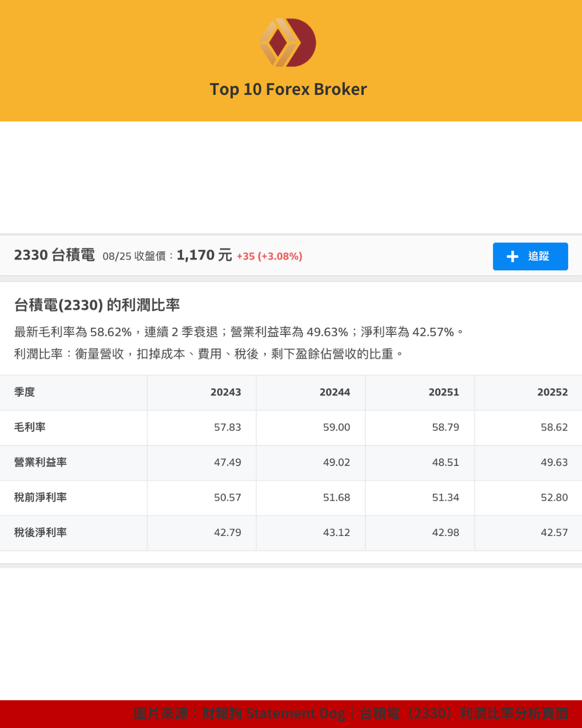This screenshot has width=582, height=728.
Task: Click after-tax margin value 42.57 in table
Action: click(x=555, y=533)
